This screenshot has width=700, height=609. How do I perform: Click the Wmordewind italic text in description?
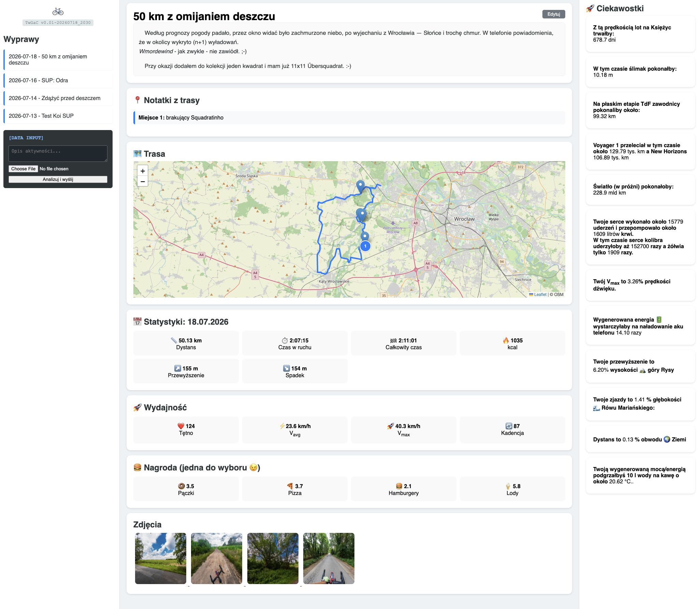pos(156,51)
